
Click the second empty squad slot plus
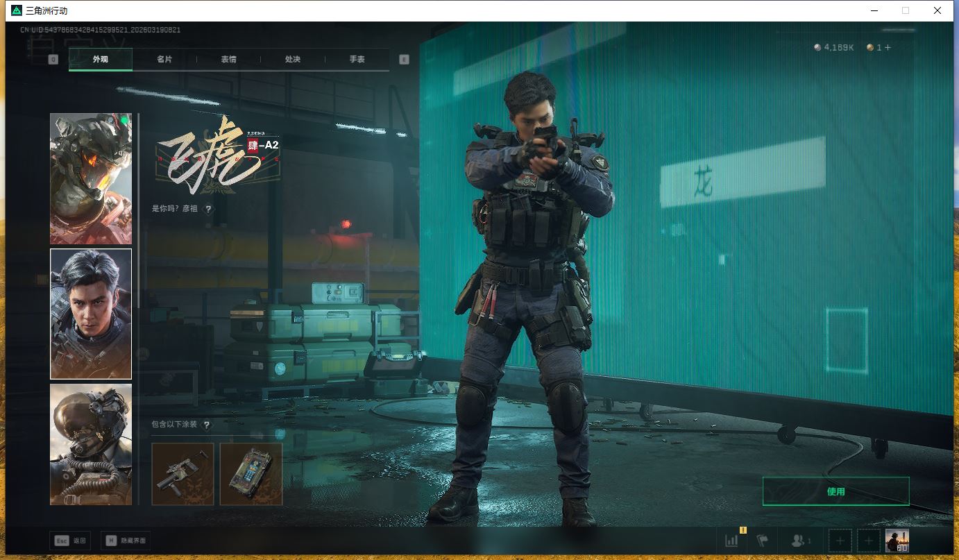867,541
